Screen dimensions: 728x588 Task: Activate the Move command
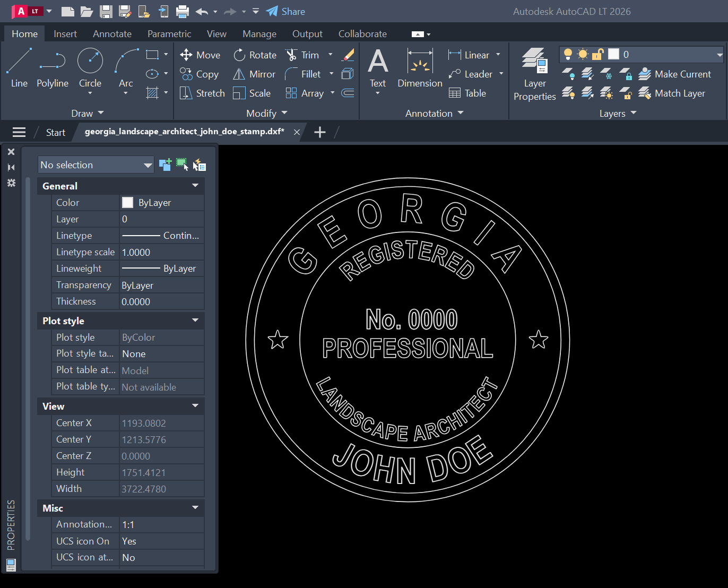pyautogui.click(x=200, y=55)
